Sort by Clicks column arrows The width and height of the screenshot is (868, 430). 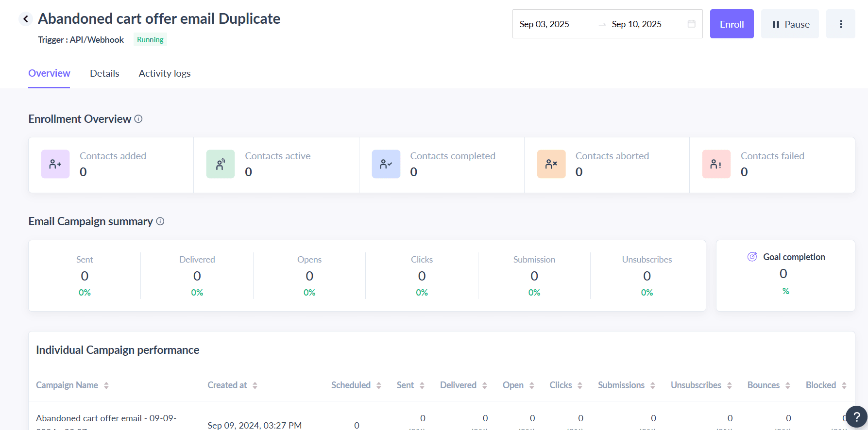tap(580, 385)
